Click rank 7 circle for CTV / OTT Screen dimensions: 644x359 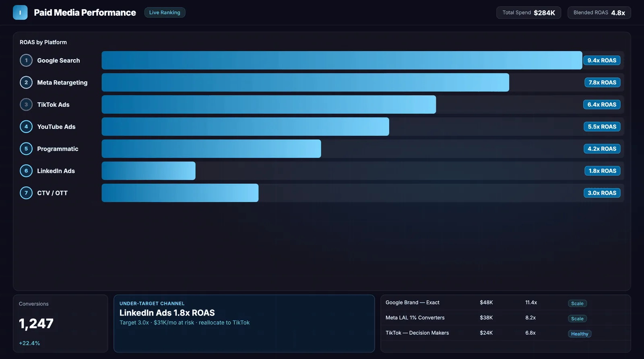point(26,193)
